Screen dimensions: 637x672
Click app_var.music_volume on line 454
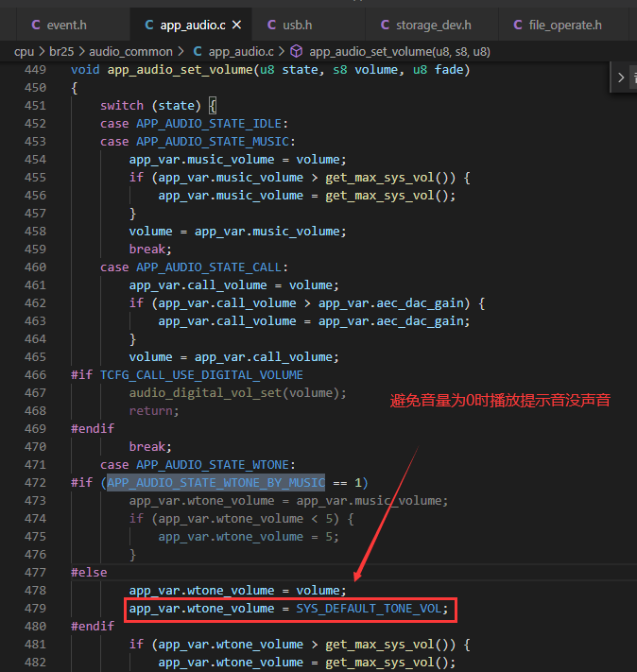click(x=201, y=160)
